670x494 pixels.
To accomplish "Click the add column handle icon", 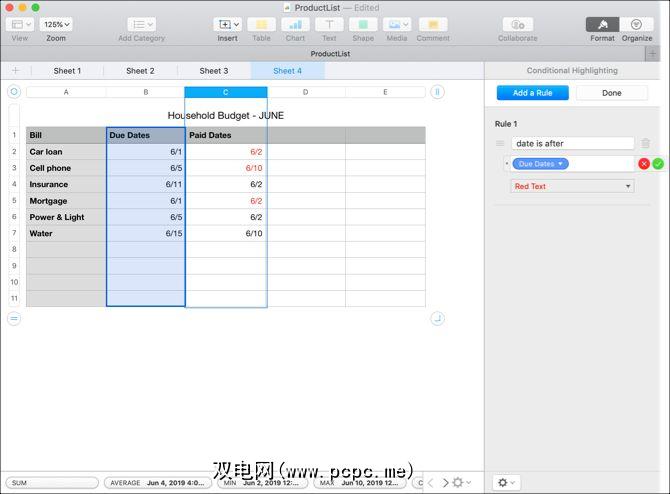I will pos(437,92).
